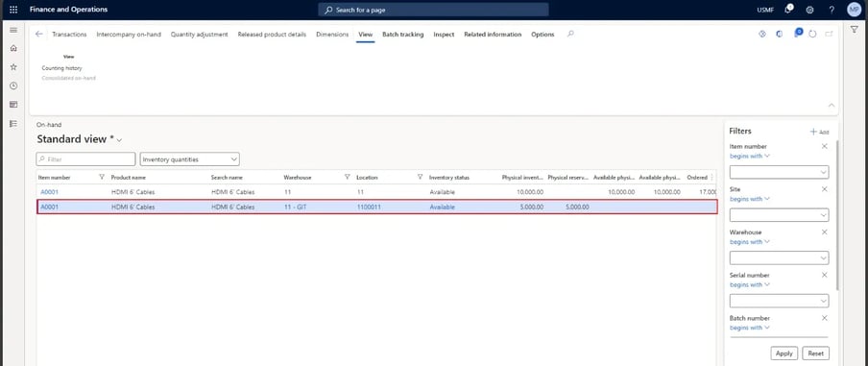Click the action pane search magnifier icon
Image resolution: width=868 pixels, height=366 pixels.
click(570, 34)
